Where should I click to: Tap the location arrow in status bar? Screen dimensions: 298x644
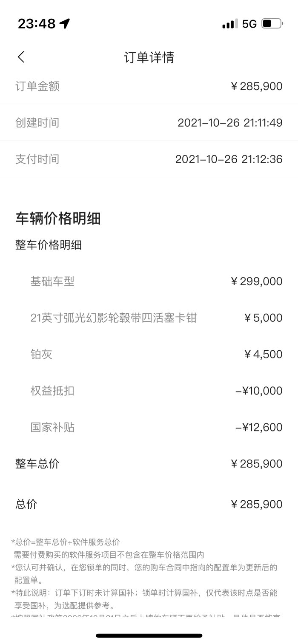click(65, 24)
